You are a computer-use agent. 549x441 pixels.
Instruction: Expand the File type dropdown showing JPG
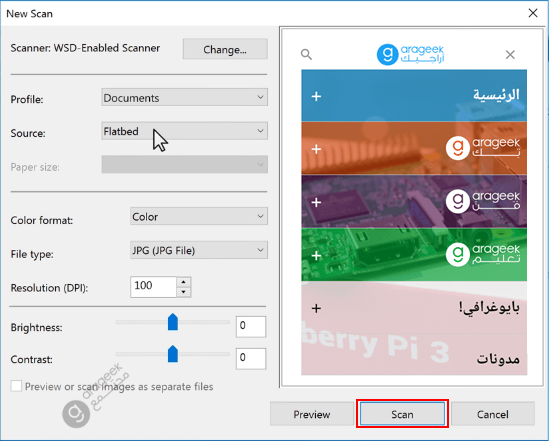click(x=199, y=250)
